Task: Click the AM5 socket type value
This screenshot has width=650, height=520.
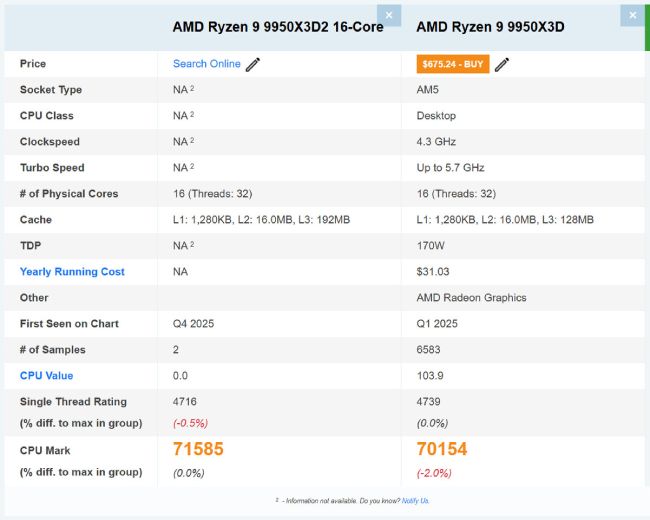Action: pos(427,90)
